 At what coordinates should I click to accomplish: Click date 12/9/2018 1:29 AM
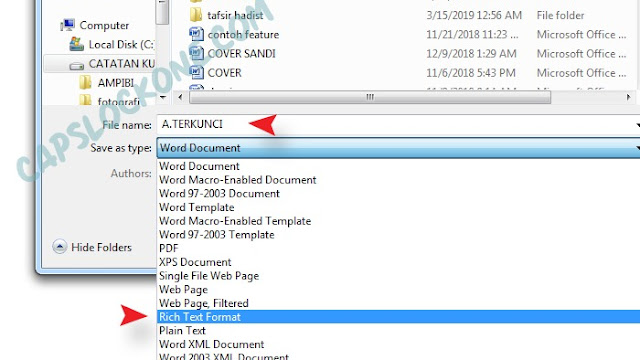(471, 54)
